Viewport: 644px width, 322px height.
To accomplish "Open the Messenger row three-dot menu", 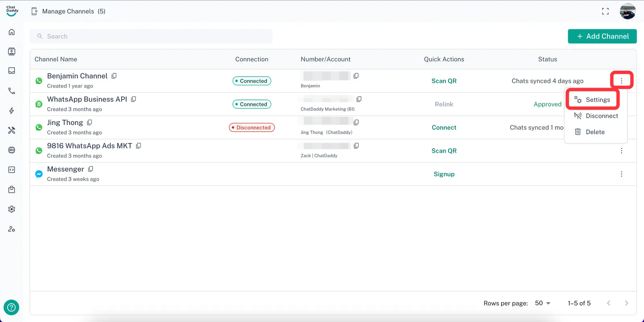I will [621, 174].
